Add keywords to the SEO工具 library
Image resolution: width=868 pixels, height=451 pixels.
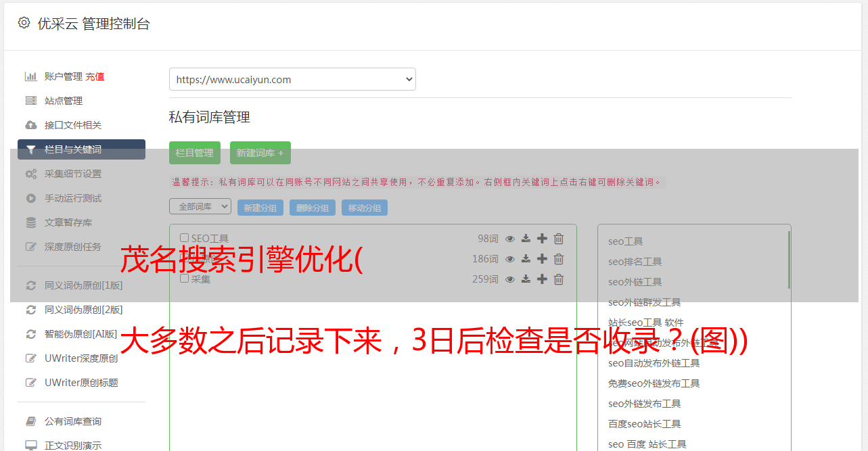[x=542, y=239]
